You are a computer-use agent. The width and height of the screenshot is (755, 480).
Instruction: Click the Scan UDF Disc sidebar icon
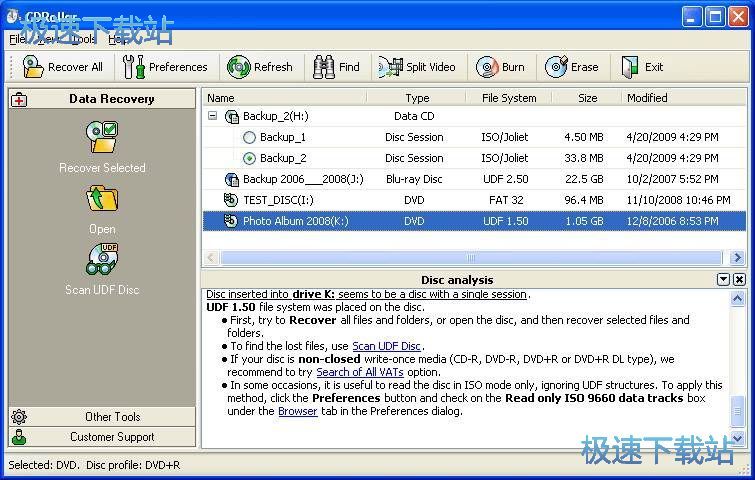point(102,260)
